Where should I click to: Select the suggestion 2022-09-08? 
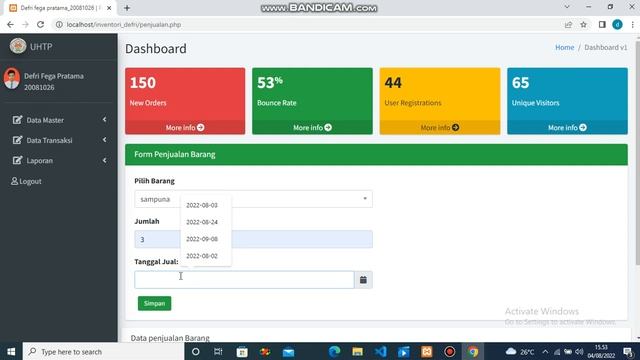(x=202, y=239)
